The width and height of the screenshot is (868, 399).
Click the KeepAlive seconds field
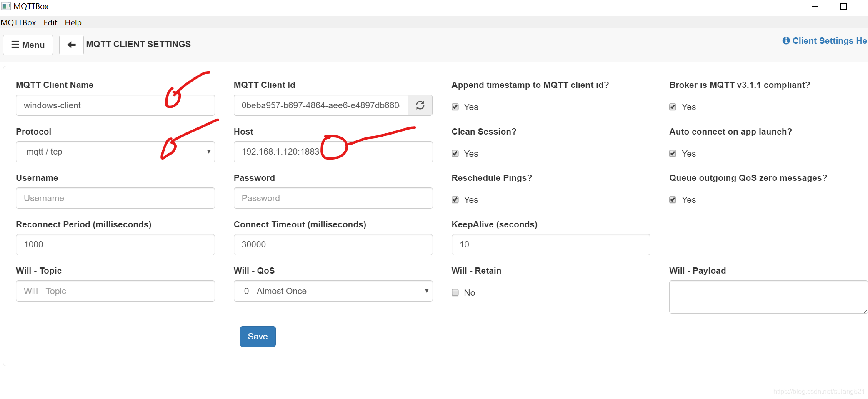[551, 244]
